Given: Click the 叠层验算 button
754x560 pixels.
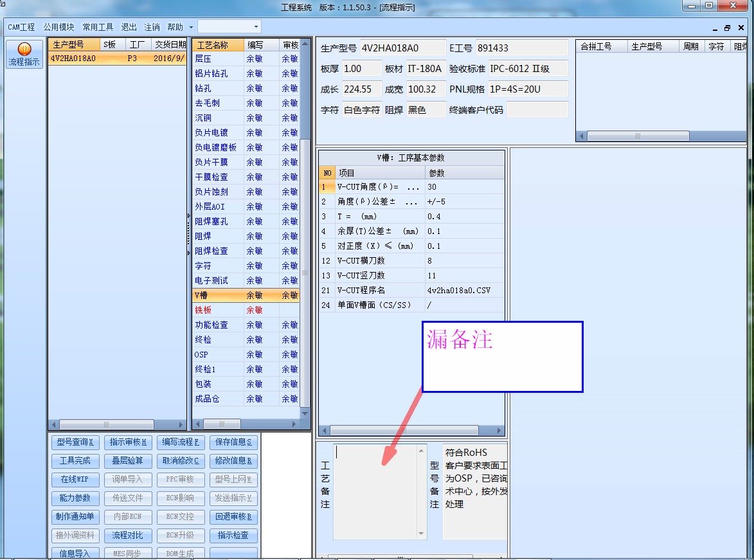Looking at the screenshot, I should (x=128, y=461).
